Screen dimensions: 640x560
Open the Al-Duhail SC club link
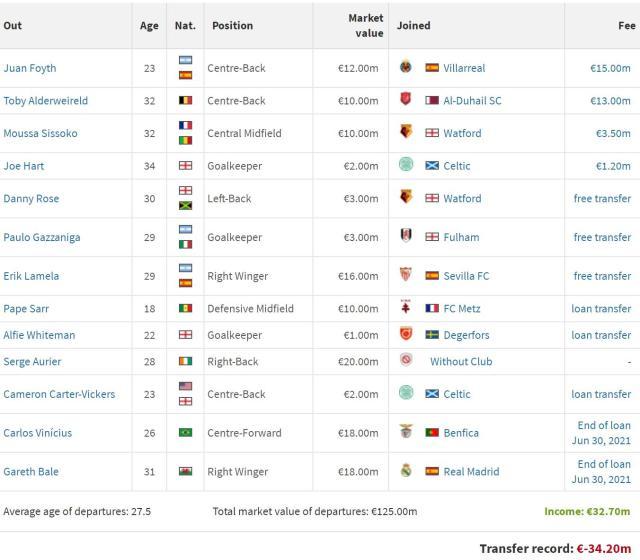pyautogui.click(x=473, y=101)
